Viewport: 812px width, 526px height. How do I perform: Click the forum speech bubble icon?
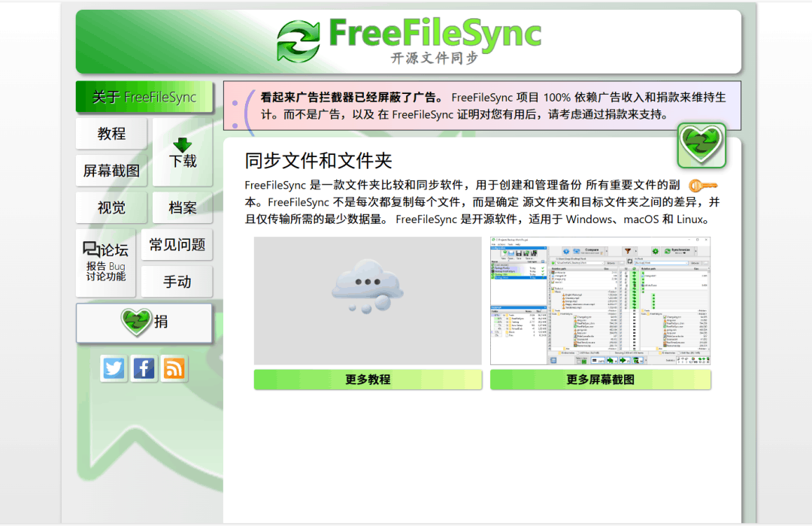click(92, 249)
